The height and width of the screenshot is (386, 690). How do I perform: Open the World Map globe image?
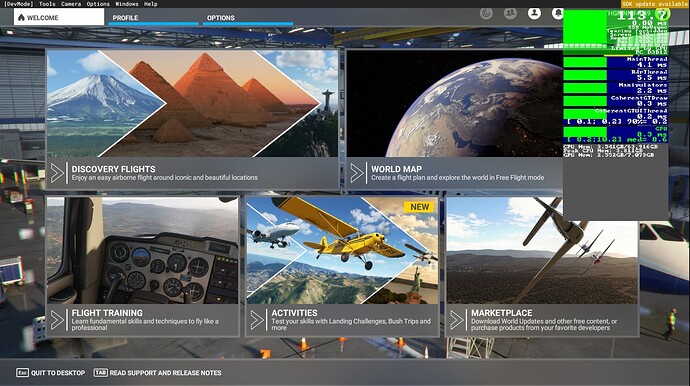(455, 103)
